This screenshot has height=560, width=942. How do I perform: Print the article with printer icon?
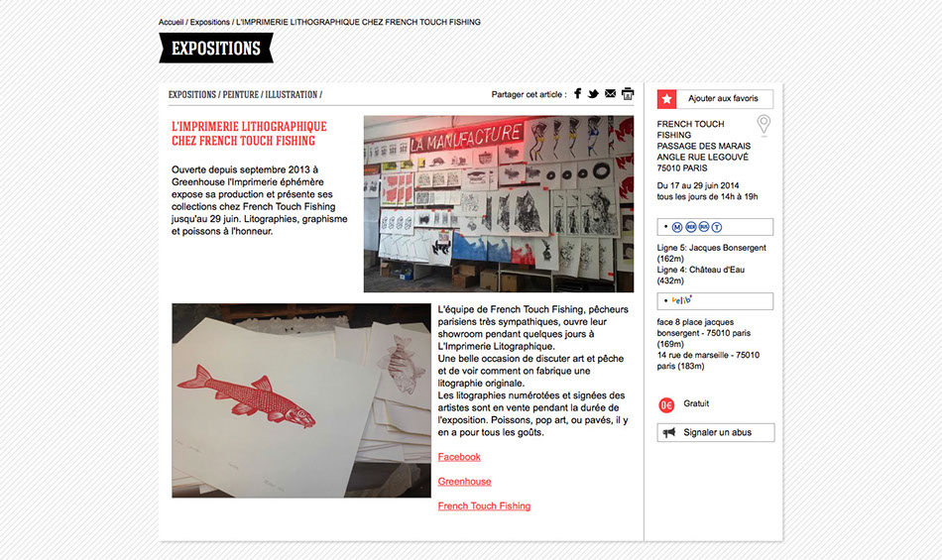tap(628, 93)
